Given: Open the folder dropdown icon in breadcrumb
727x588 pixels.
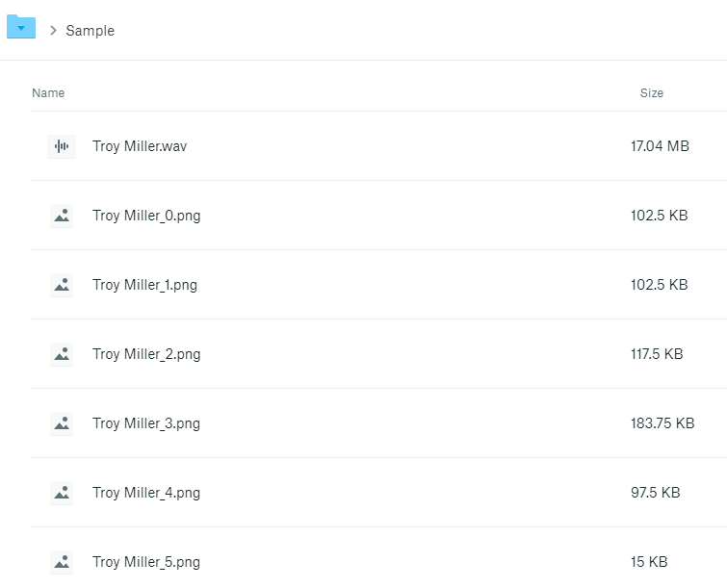Looking at the screenshot, I should pos(21,28).
